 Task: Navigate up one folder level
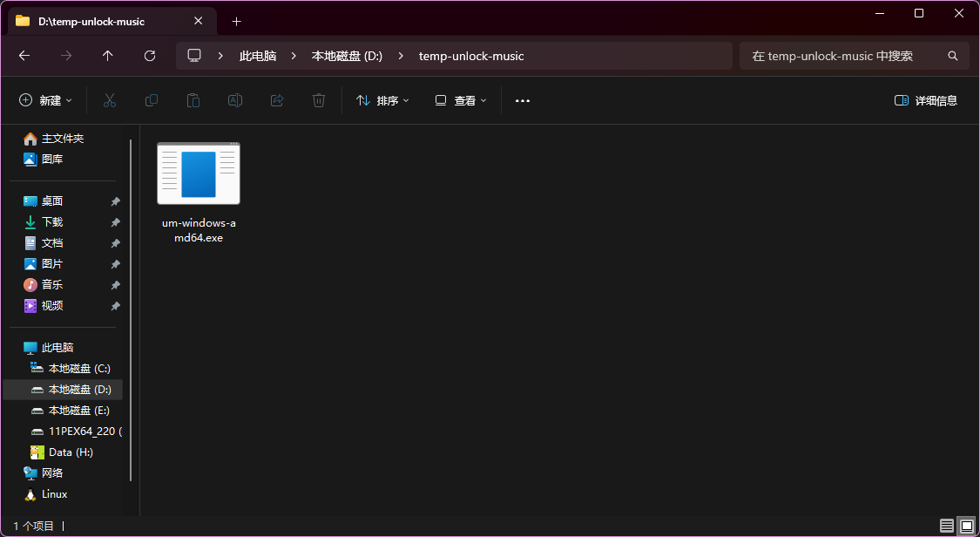pos(108,56)
